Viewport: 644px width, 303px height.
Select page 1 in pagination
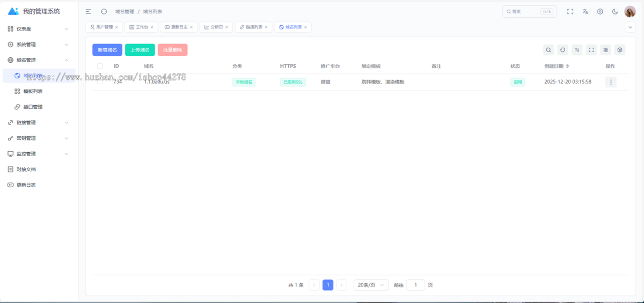click(328, 285)
